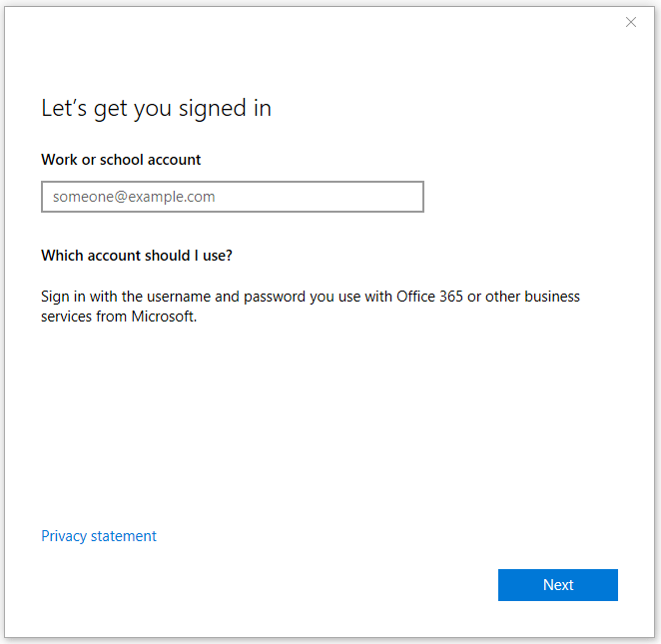Click the "Work or school account" label
This screenshot has width=661, height=644.
pyautogui.click(x=121, y=160)
